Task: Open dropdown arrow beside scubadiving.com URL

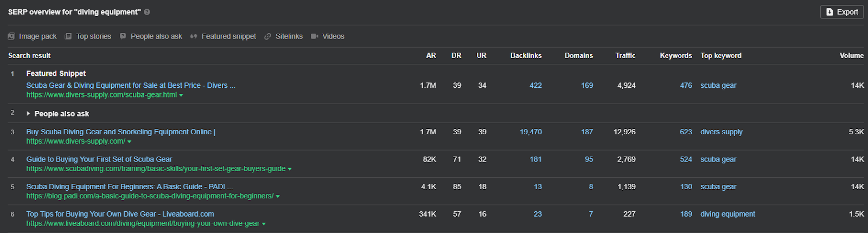Action: tap(290, 169)
